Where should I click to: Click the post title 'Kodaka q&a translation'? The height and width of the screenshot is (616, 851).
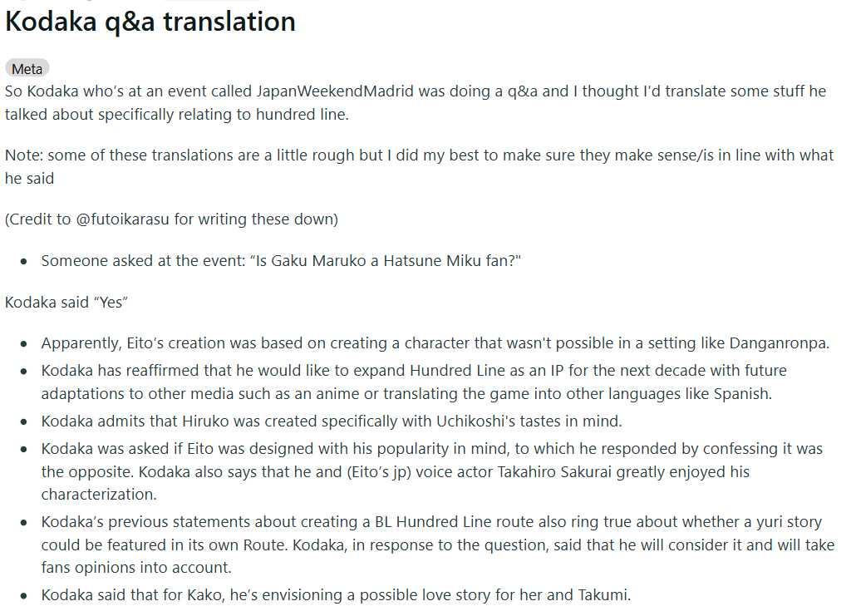(150, 22)
